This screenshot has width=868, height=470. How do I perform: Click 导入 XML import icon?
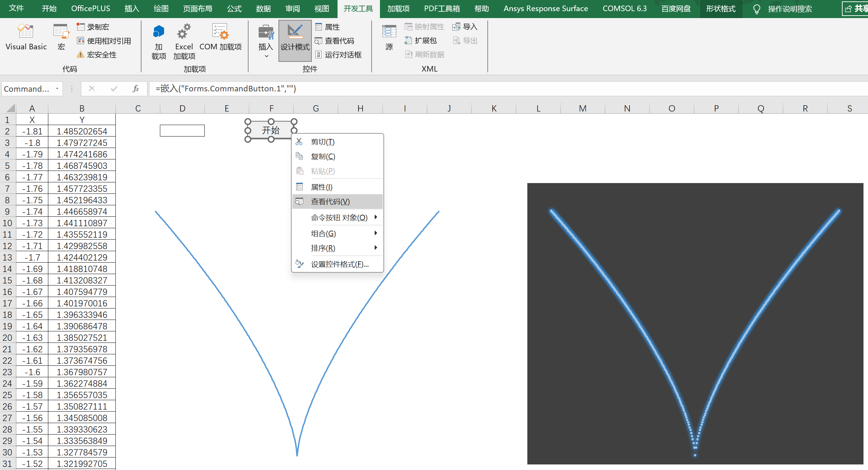click(456, 27)
